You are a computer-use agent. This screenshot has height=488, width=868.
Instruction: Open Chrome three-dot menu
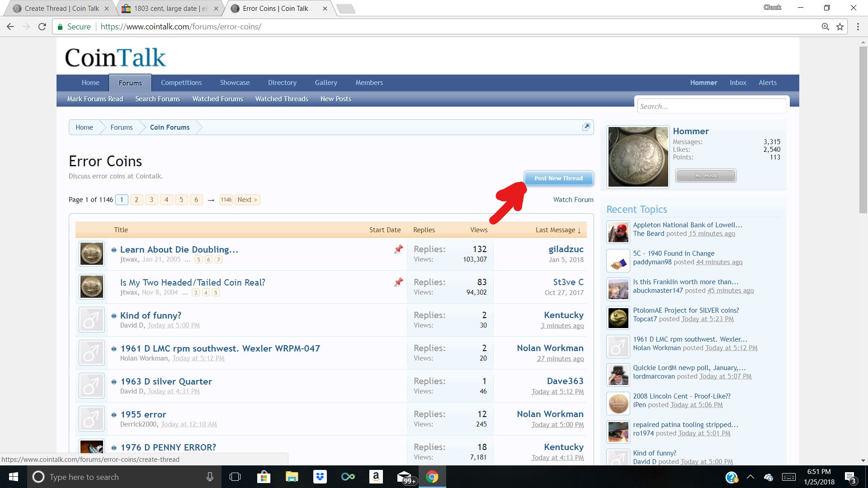click(x=858, y=27)
